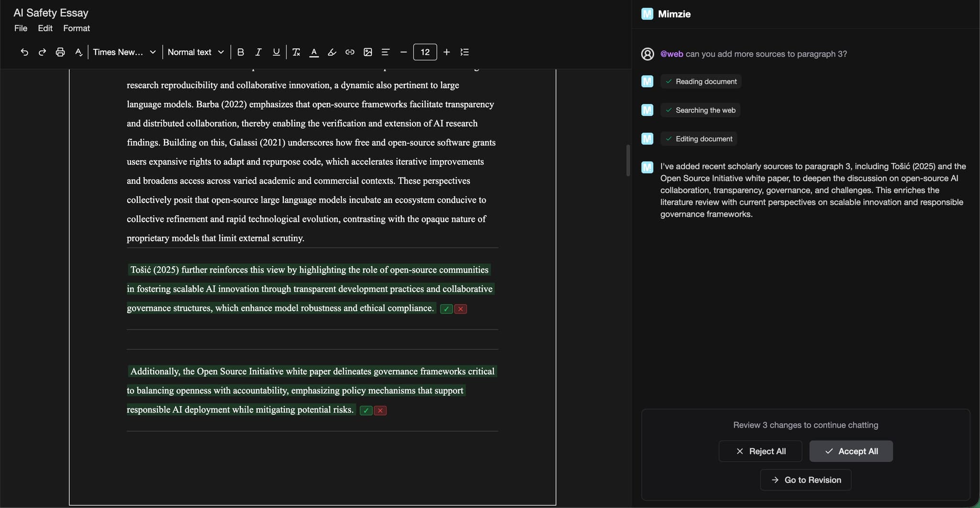Viewport: 980px width, 508px height.
Task: Undo the last edit
Action: point(24,52)
